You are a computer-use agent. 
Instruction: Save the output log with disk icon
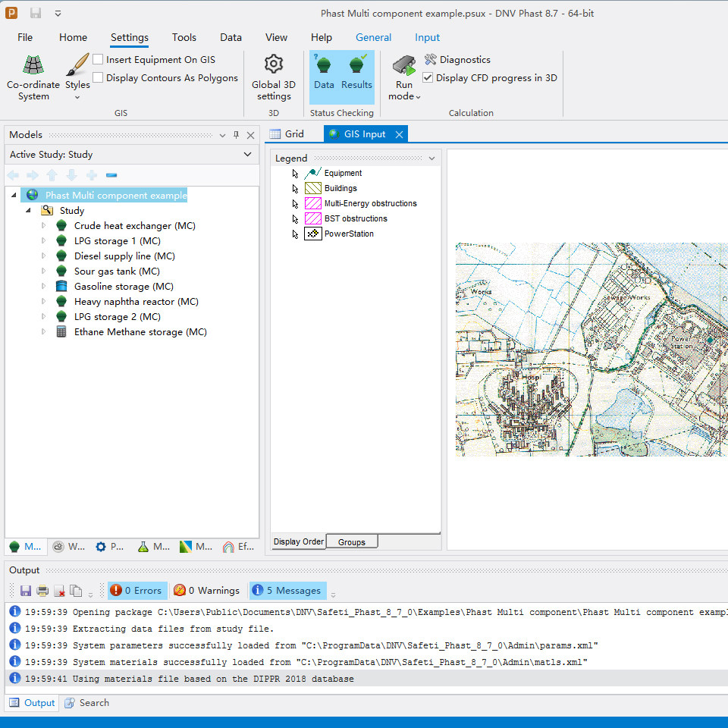point(26,591)
